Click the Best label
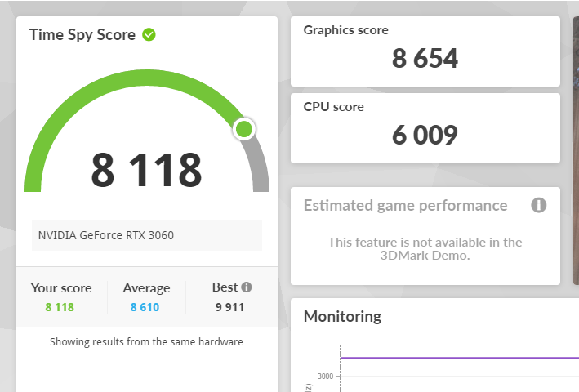The width and height of the screenshot is (579, 392). click(225, 287)
